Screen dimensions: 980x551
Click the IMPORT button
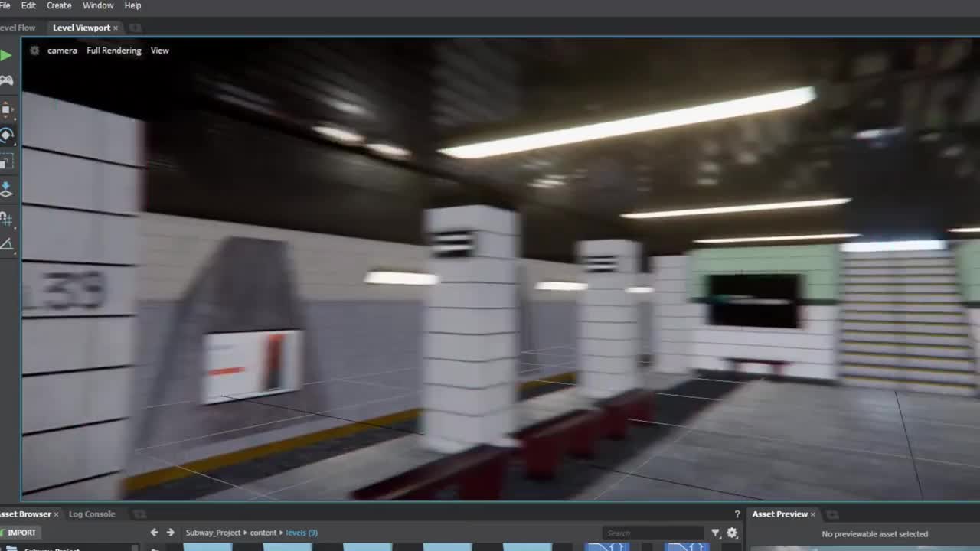coord(19,533)
